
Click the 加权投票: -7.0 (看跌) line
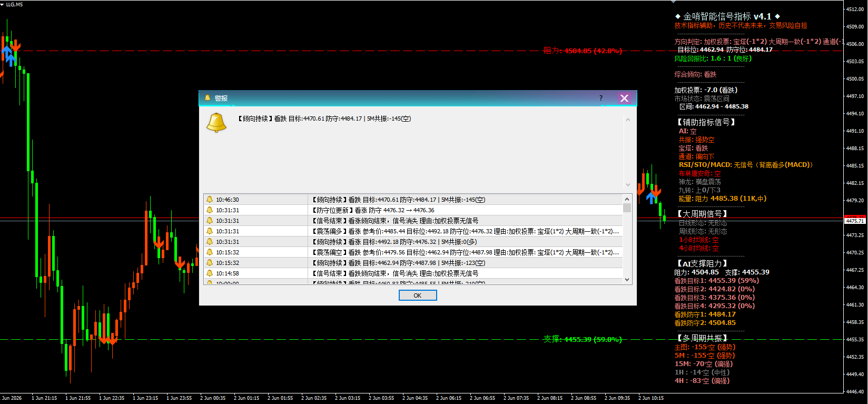click(x=706, y=90)
